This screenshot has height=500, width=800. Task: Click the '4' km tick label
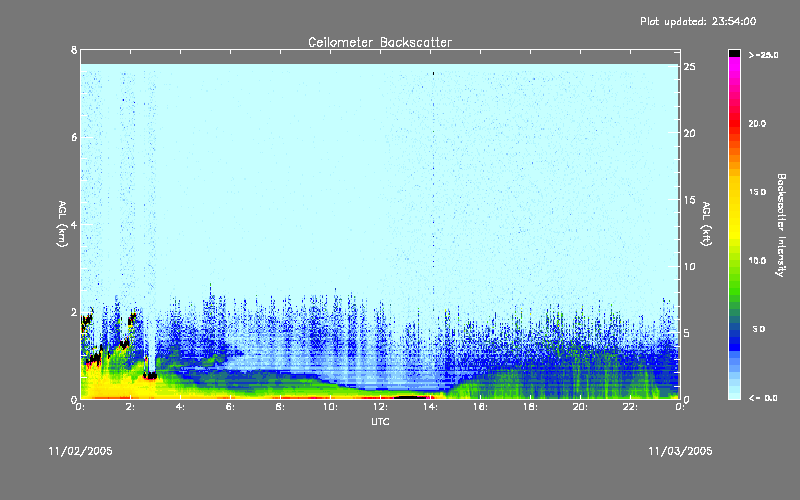tap(74, 224)
